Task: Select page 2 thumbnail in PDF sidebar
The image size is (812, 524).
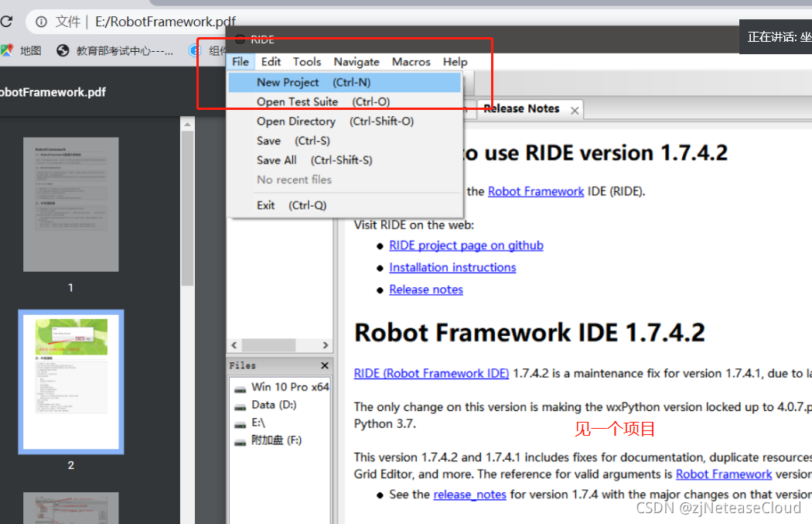Action: pyautogui.click(x=70, y=381)
